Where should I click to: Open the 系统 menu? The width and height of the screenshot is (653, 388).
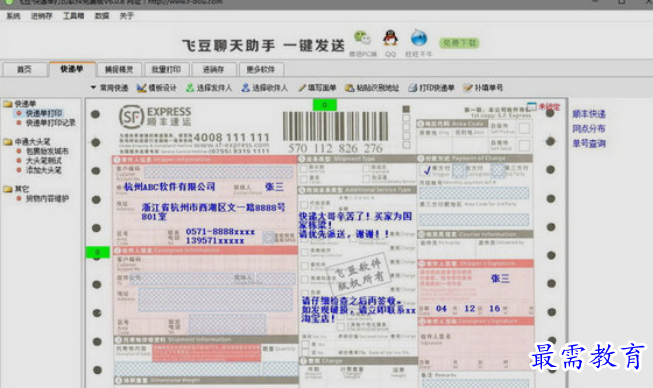click(13, 16)
